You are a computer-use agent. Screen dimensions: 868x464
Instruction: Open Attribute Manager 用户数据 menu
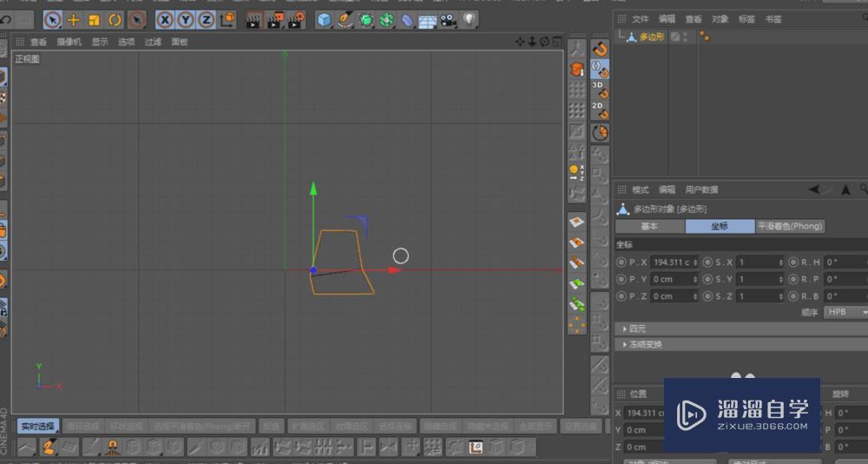tap(702, 189)
